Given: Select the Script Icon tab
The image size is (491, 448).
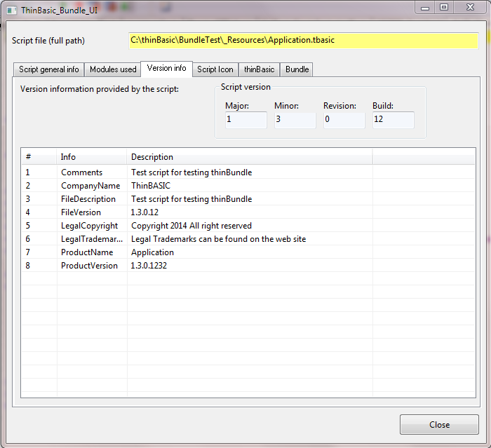Looking at the screenshot, I should coord(215,69).
